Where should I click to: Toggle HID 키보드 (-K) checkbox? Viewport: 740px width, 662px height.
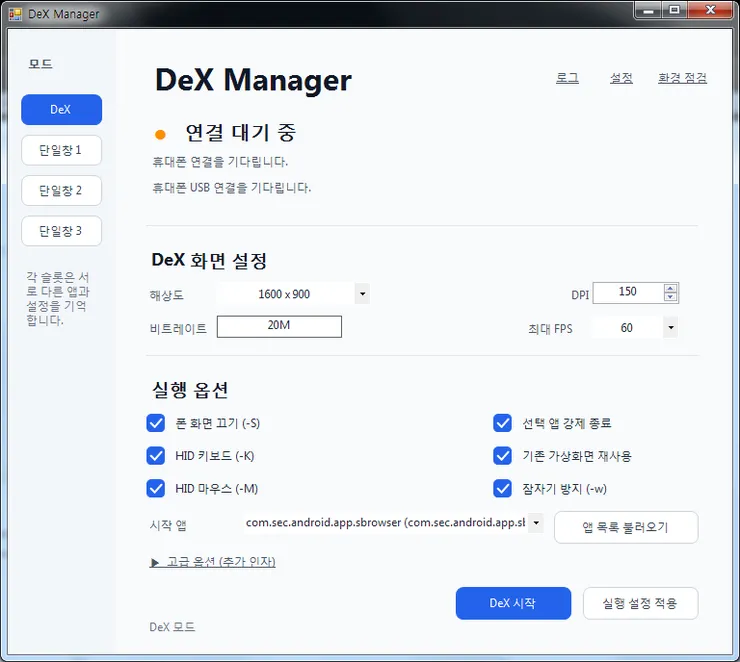[156, 456]
